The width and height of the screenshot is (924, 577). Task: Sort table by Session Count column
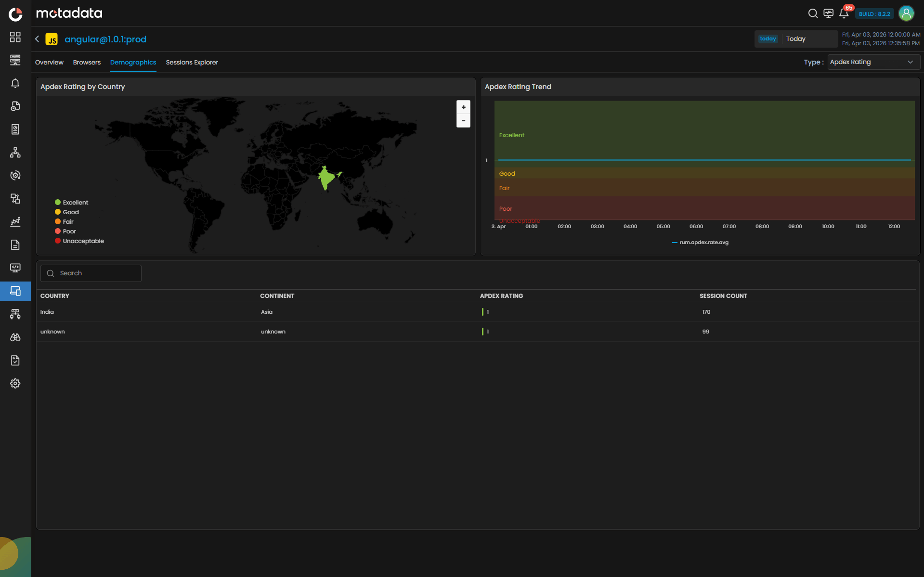[x=723, y=296]
